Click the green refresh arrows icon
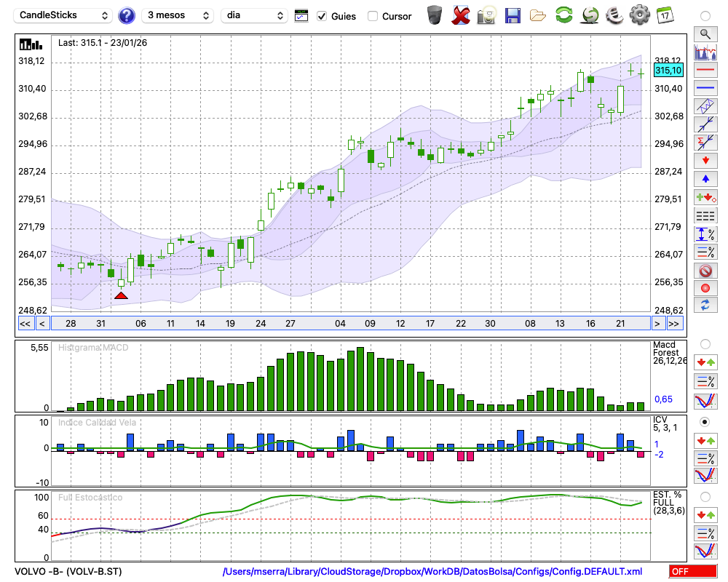The width and height of the screenshot is (728, 582). click(x=563, y=15)
